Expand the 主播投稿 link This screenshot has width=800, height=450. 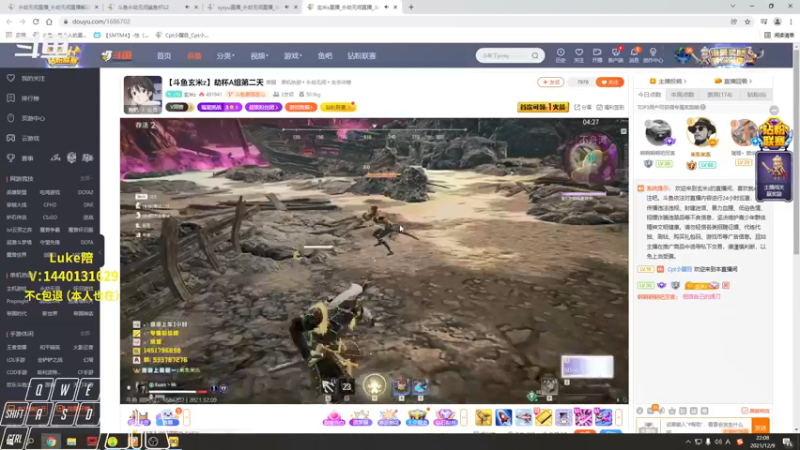pyautogui.click(x=667, y=81)
